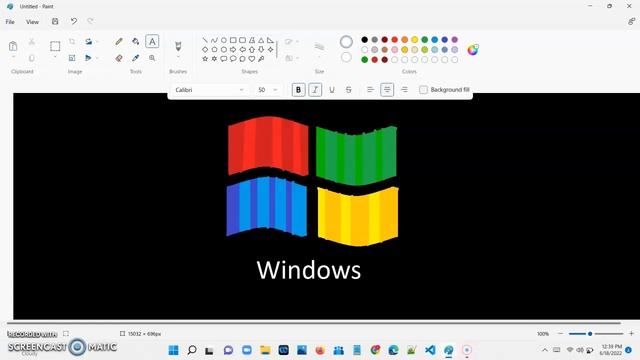Viewport: 640px width, 360px height.
Task: Open the Calibri font family dropdown
Action: pyautogui.click(x=209, y=90)
